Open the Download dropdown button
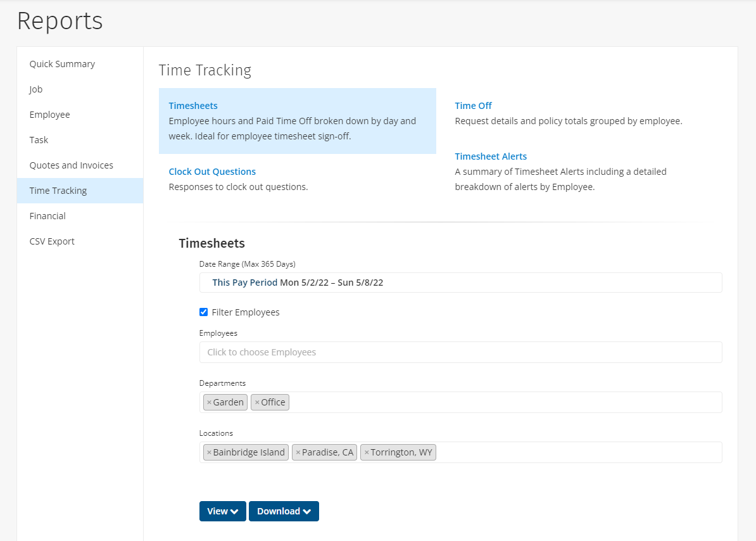The width and height of the screenshot is (756, 541). click(x=284, y=511)
